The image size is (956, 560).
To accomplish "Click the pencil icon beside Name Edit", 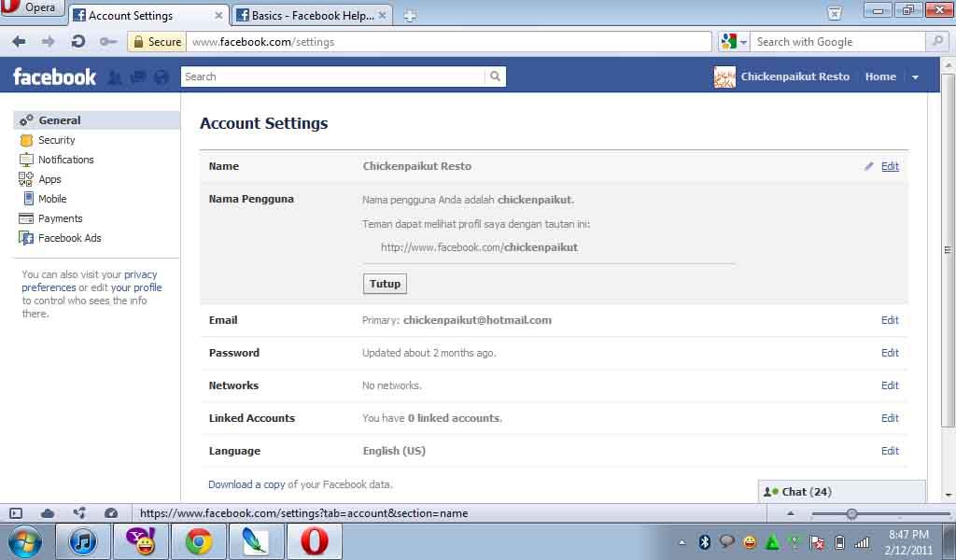I will [x=869, y=166].
